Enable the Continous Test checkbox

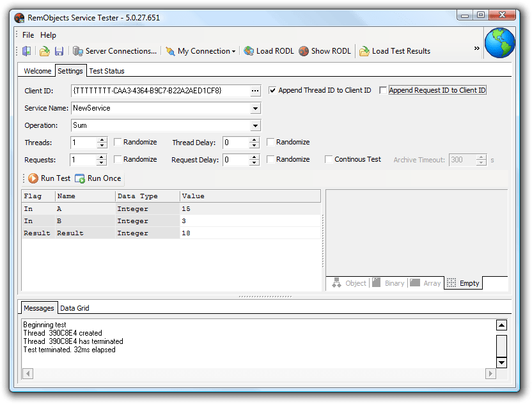329,159
